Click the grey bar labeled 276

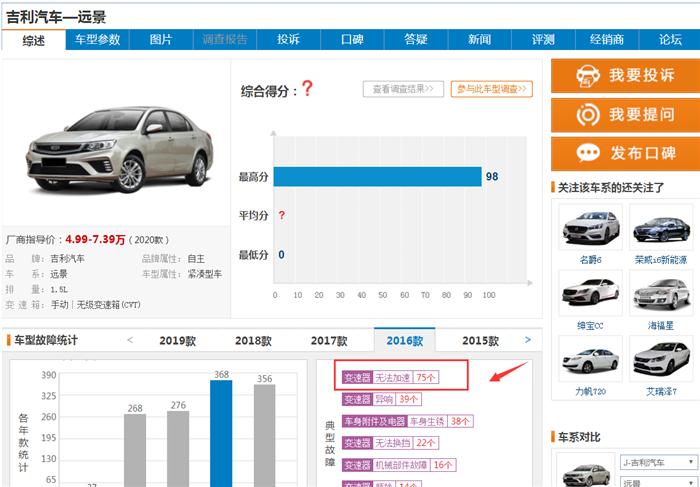(178, 449)
